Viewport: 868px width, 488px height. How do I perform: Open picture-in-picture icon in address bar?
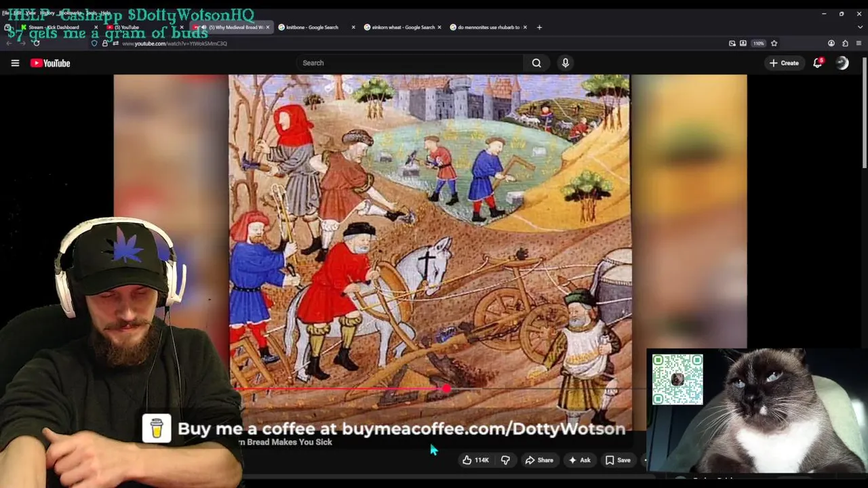pos(732,43)
